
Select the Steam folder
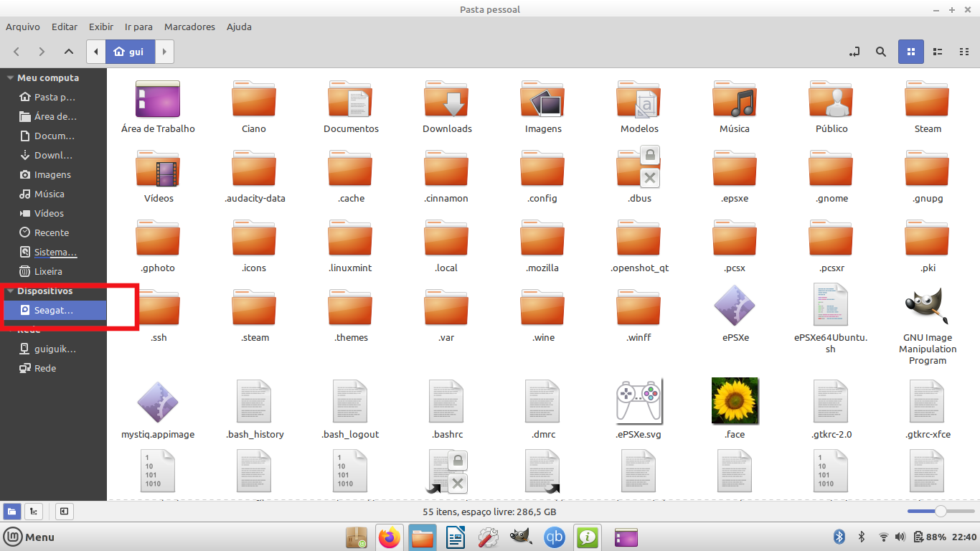(x=928, y=99)
